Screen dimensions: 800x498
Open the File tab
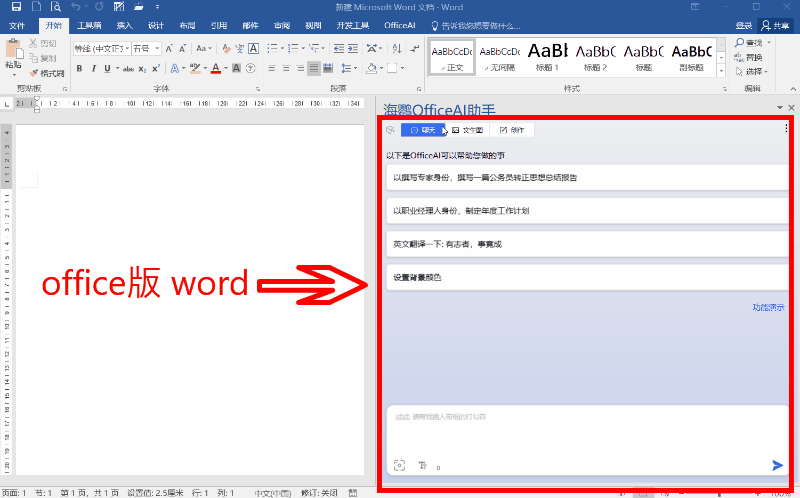click(x=17, y=26)
